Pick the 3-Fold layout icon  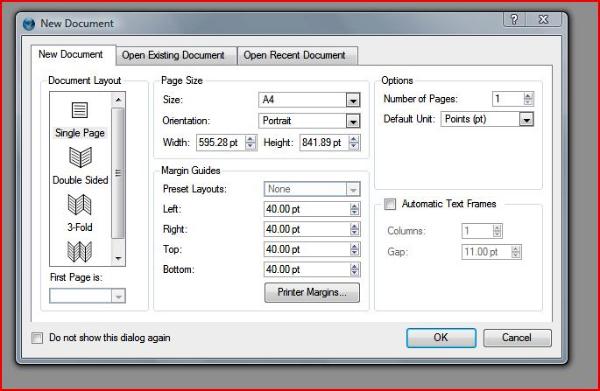80,204
